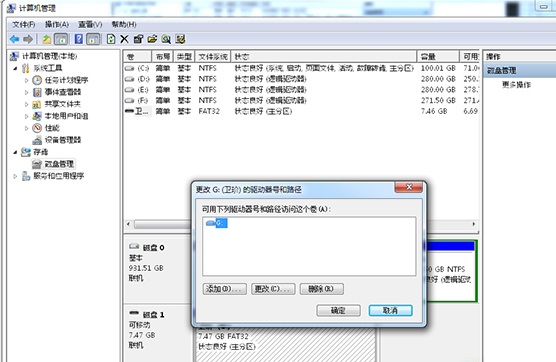Click the 设备管理器 tree icon
Viewport: 556px width, 362px height.
(37, 140)
